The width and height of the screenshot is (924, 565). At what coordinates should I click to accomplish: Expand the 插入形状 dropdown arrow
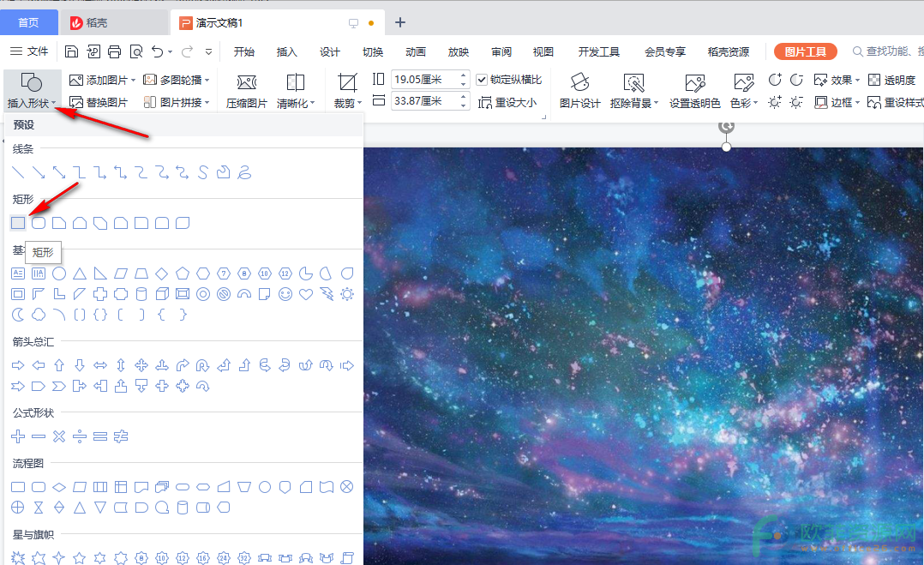coord(54,103)
